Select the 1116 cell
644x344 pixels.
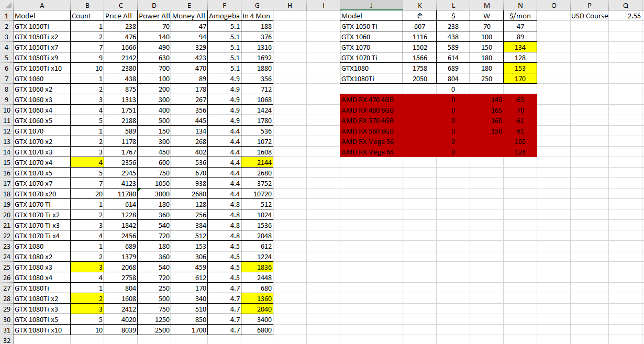[x=419, y=37]
